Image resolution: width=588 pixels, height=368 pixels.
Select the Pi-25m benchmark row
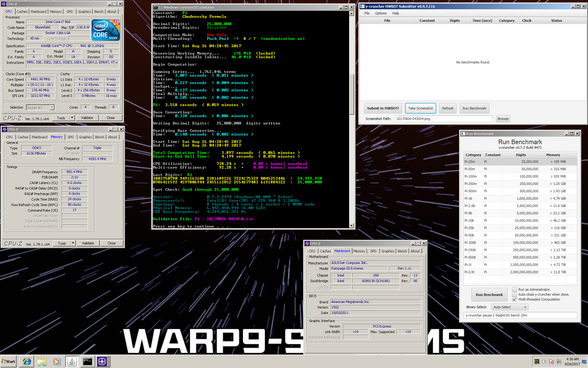[x=520, y=162]
